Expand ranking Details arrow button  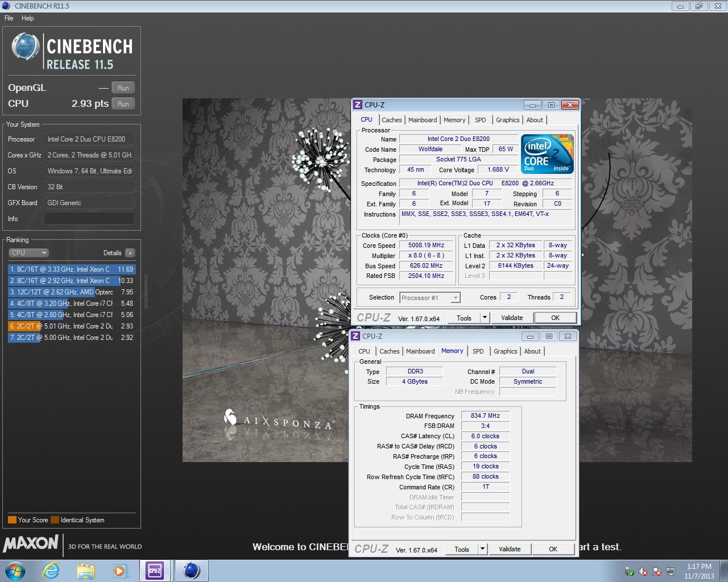click(x=130, y=253)
